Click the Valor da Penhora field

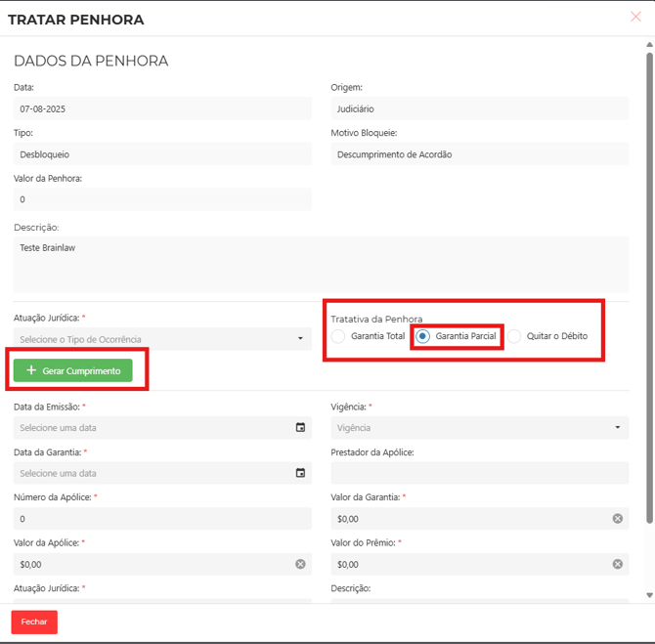pyautogui.click(x=161, y=199)
